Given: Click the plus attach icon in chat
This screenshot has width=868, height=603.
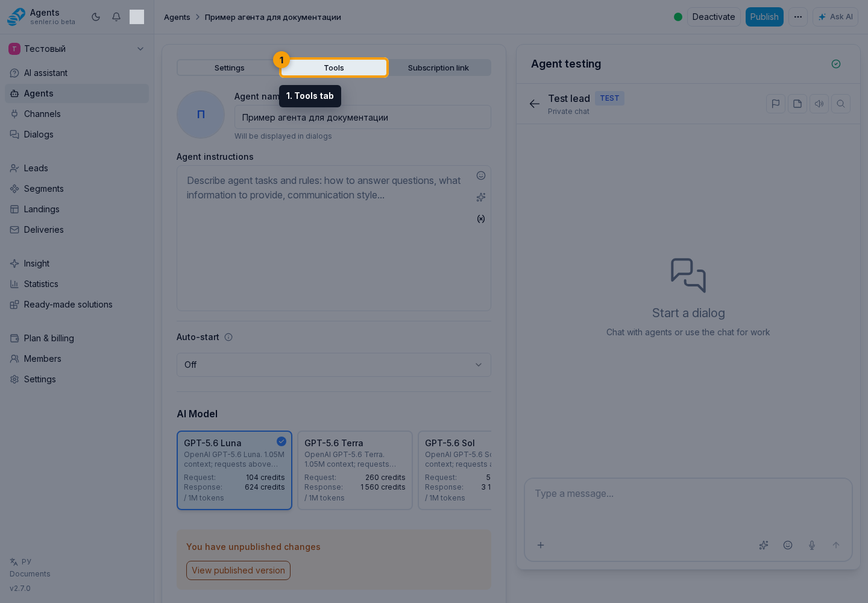Looking at the screenshot, I should point(541,545).
